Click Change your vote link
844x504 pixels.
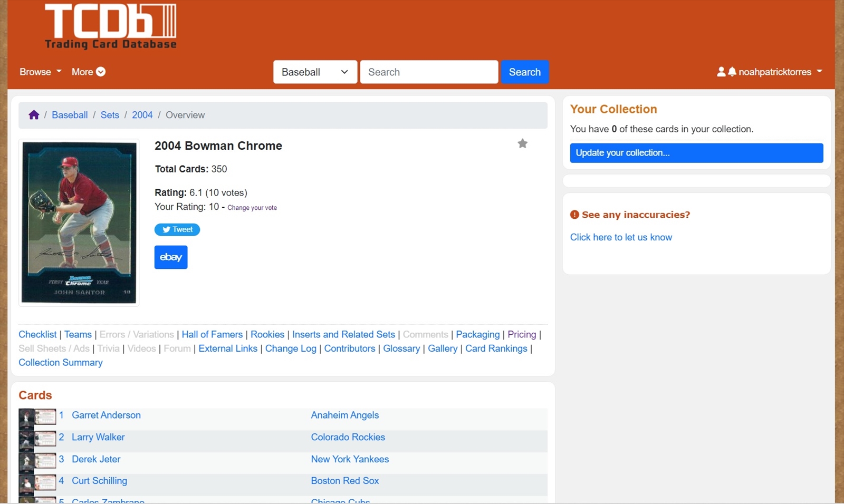tap(252, 208)
